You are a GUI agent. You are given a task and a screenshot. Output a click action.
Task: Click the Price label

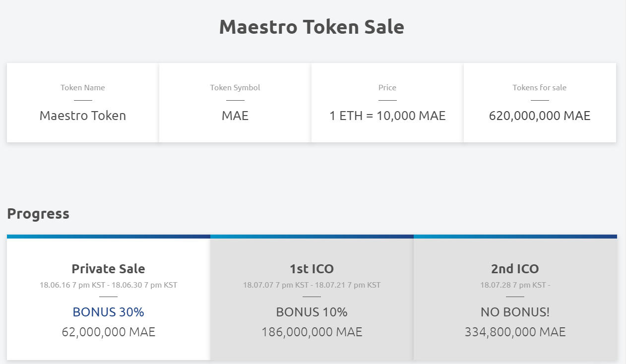point(387,88)
